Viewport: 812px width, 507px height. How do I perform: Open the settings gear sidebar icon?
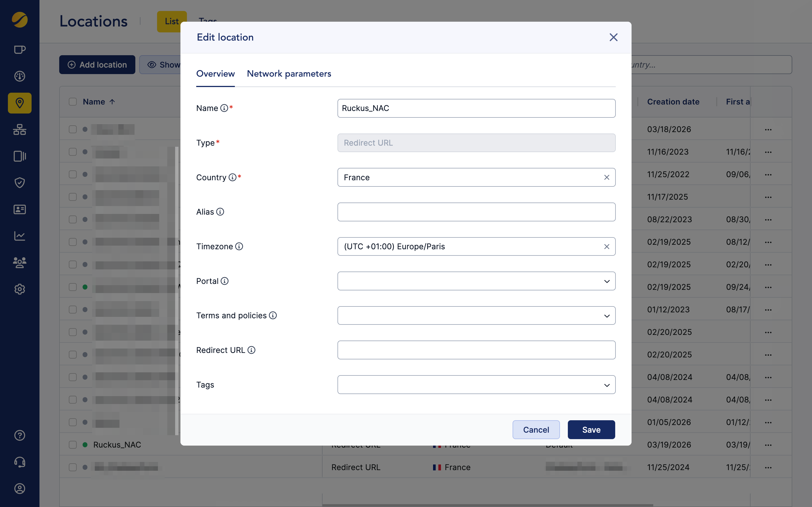[x=19, y=289]
